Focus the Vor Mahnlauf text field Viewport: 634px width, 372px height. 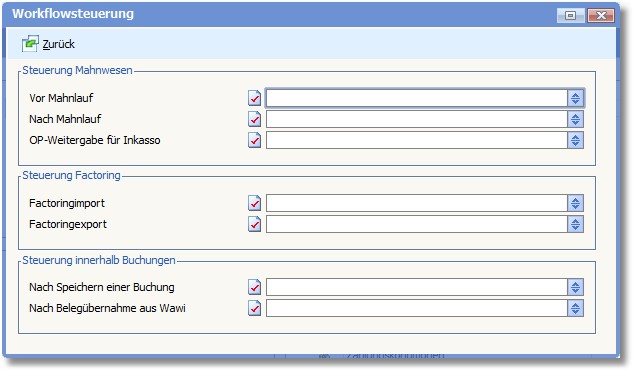coord(416,98)
